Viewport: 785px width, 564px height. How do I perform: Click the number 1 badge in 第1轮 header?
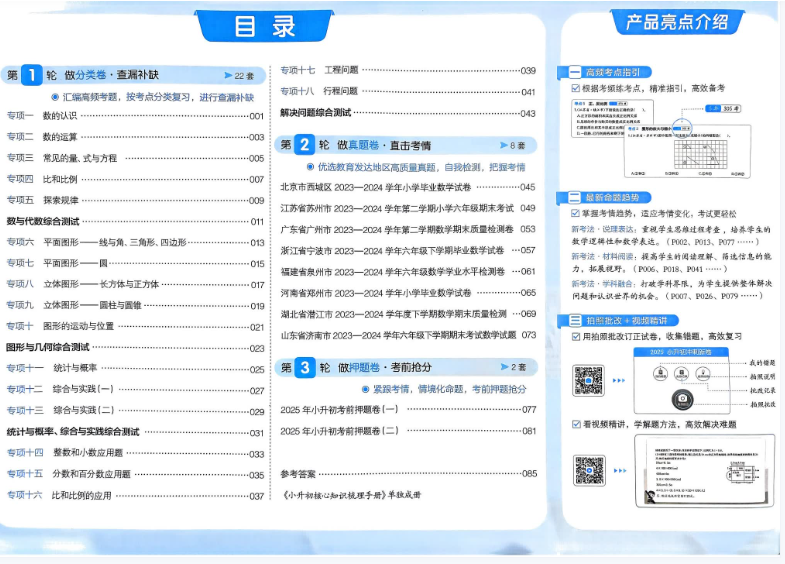pos(32,75)
